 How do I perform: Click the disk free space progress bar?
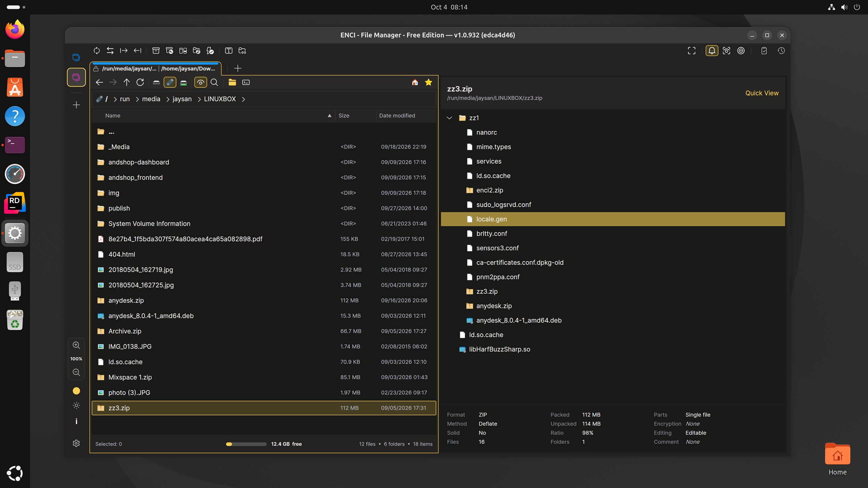tap(246, 444)
